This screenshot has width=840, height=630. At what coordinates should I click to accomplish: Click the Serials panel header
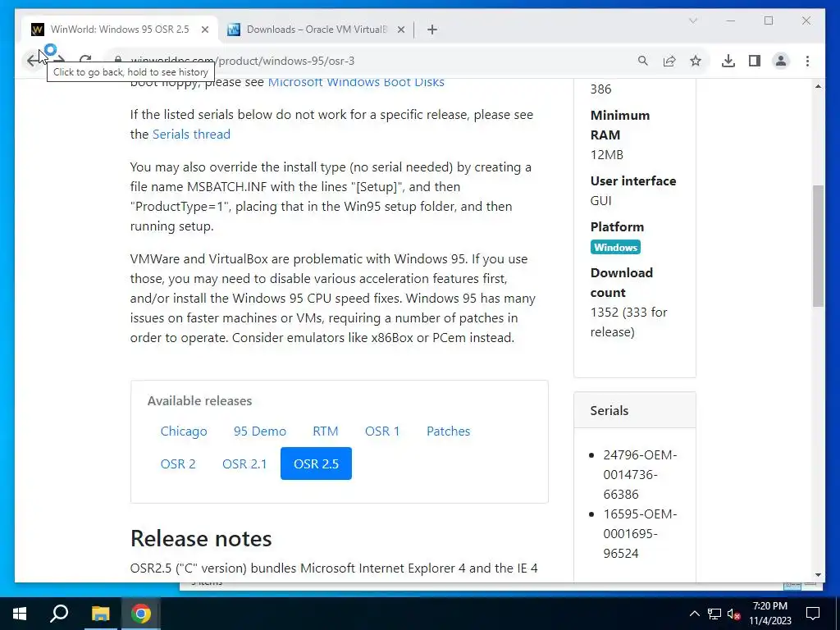(635, 410)
